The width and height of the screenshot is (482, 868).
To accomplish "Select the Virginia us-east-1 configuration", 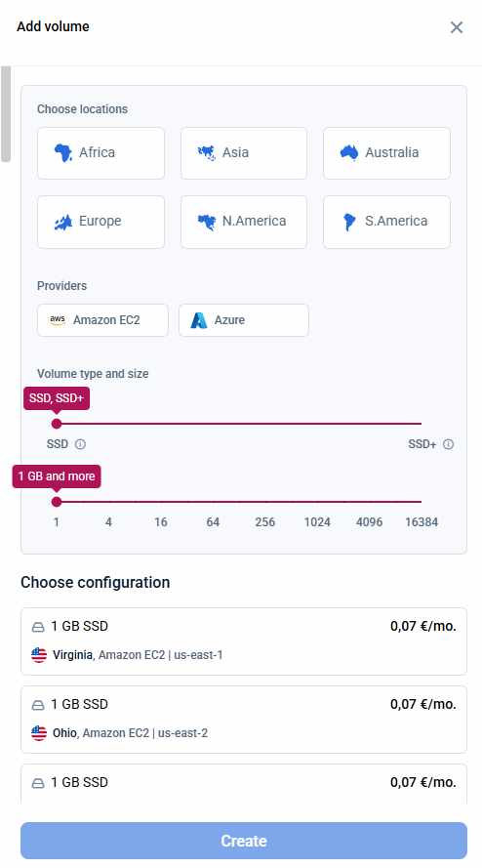I will [x=244, y=641].
